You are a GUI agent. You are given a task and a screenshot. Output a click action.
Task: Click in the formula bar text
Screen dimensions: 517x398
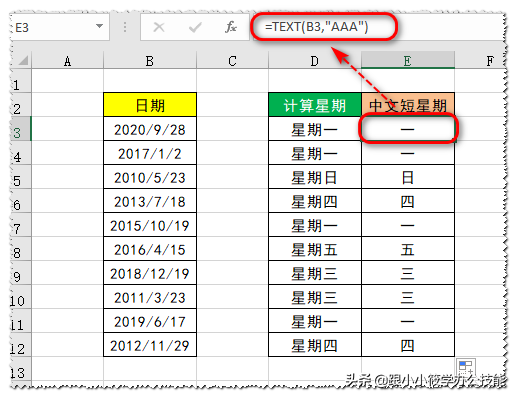(317, 27)
